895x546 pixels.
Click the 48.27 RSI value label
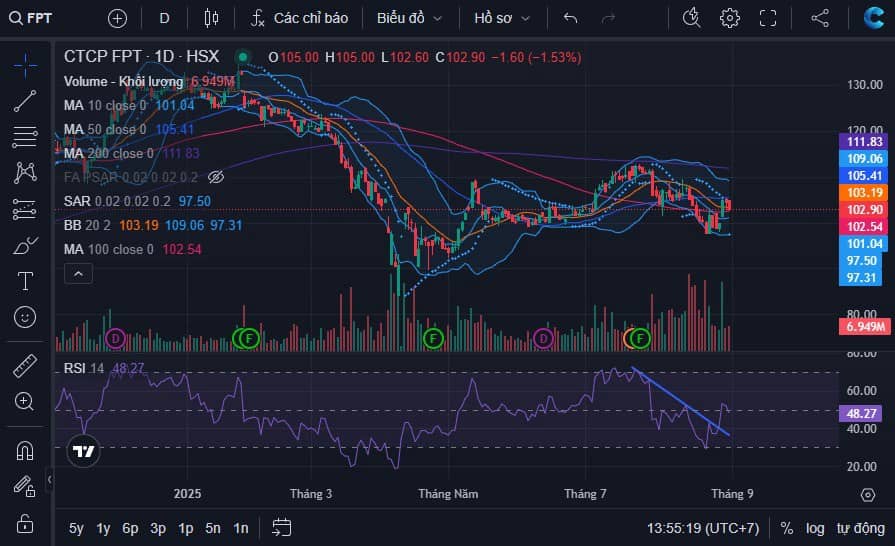click(x=861, y=414)
